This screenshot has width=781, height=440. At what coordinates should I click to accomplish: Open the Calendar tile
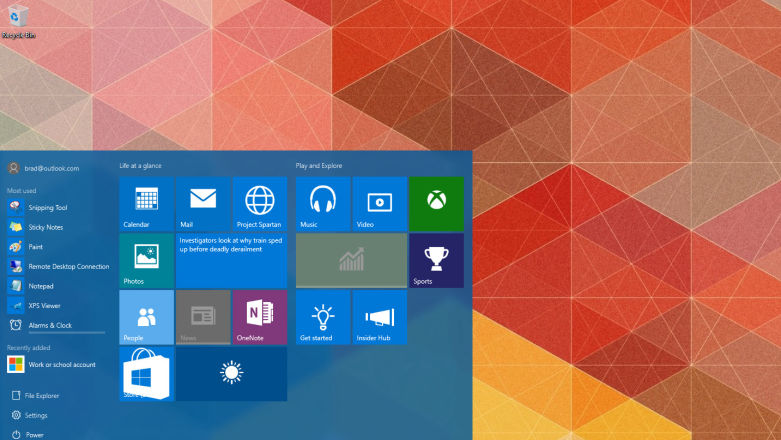coord(146,204)
